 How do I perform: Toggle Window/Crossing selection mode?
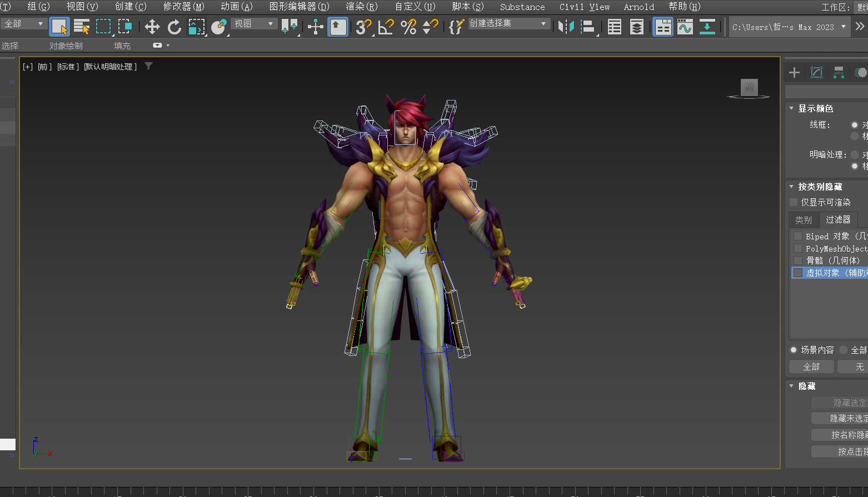click(x=125, y=27)
